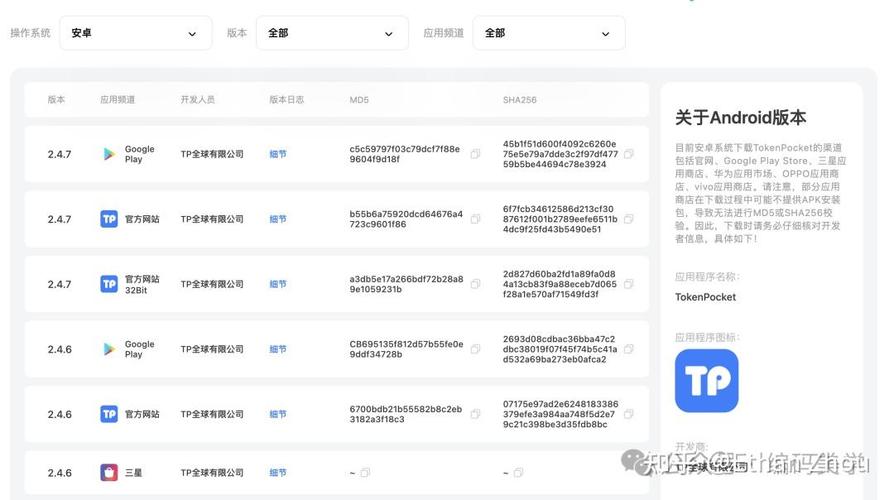Click the MD5 column header
The image size is (894, 500).
(359, 100)
